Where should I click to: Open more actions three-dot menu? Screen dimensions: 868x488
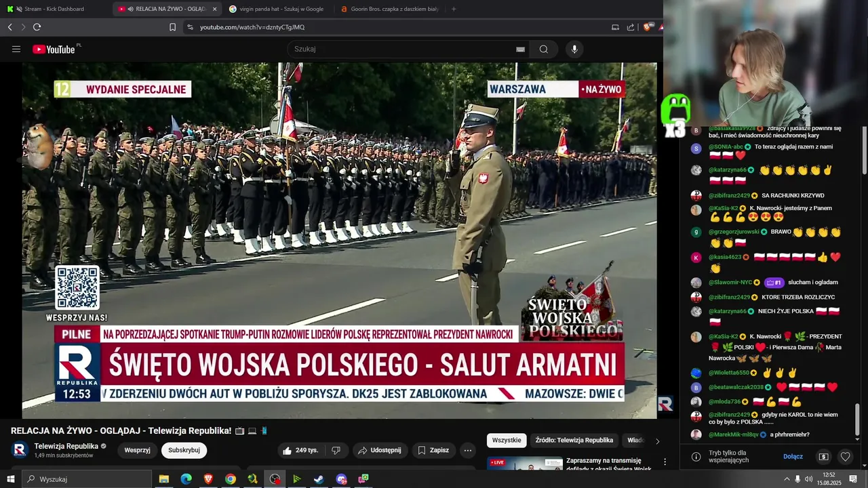pos(467,450)
